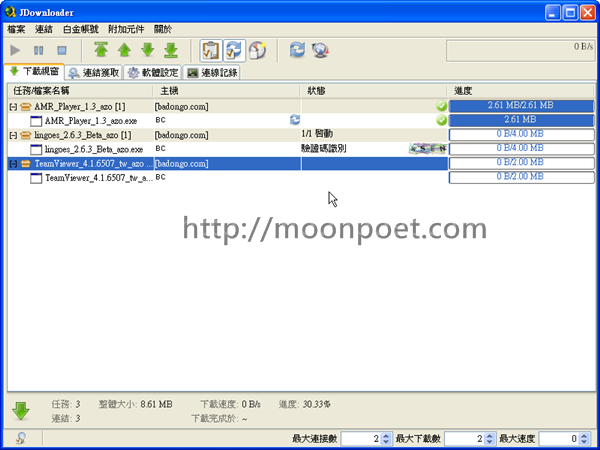The height and width of the screenshot is (450, 600).
Task: Click lingoes package 0 B/4.00 MB progress bar
Action: click(521, 135)
